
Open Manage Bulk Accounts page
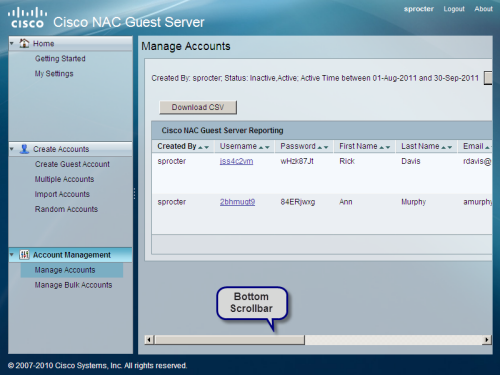pos(73,285)
